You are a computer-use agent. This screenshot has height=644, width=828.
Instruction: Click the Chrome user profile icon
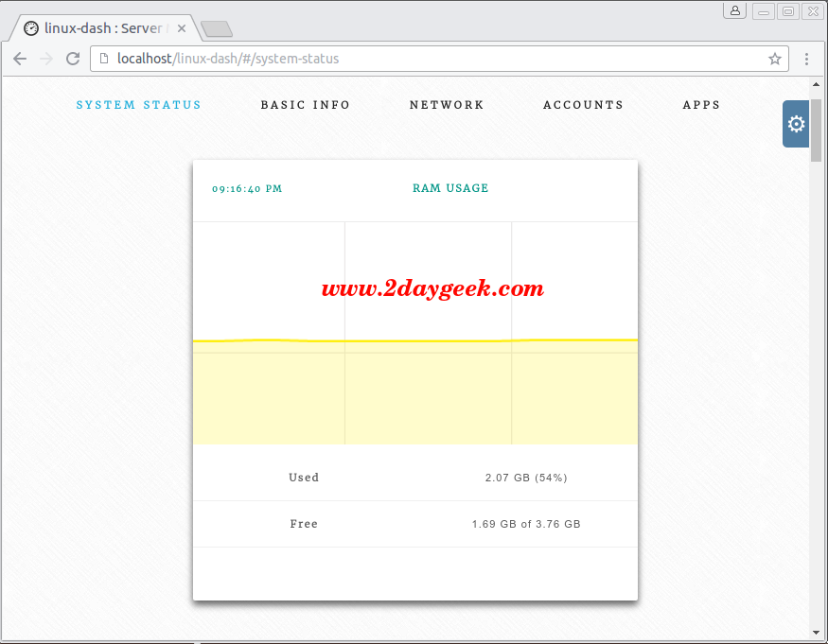click(734, 10)
